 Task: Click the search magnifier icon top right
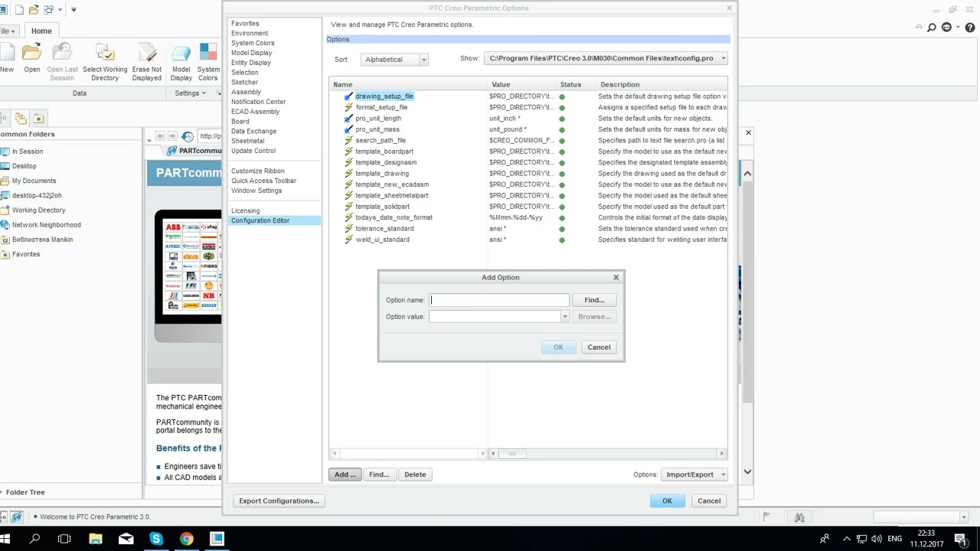(932, 28)
